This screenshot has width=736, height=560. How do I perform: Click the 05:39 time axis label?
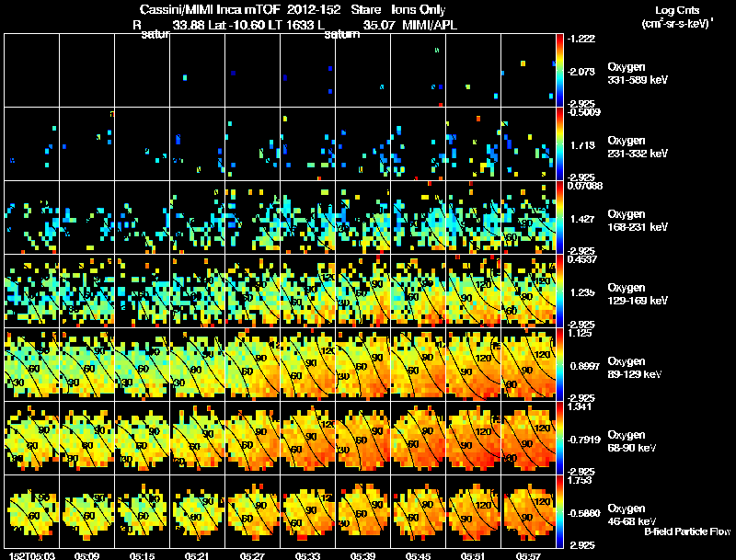362,555
